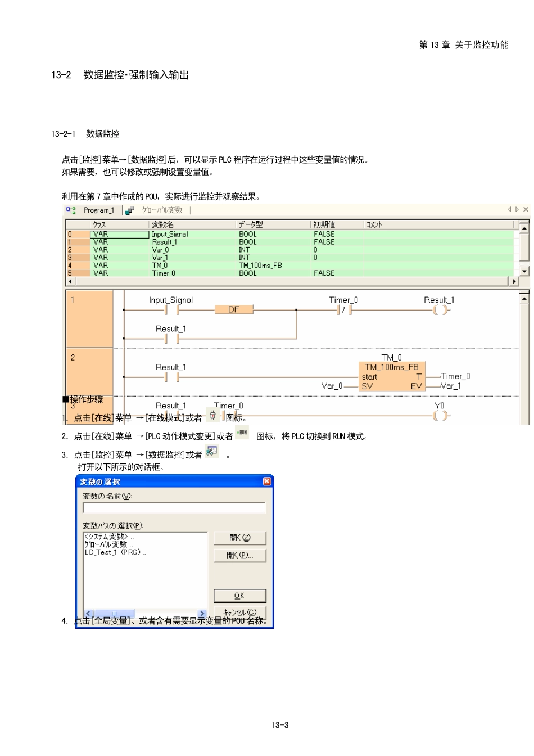The image size is (534, 756).
Task: Click the 初期値 column header
Action: pos(337,224)
